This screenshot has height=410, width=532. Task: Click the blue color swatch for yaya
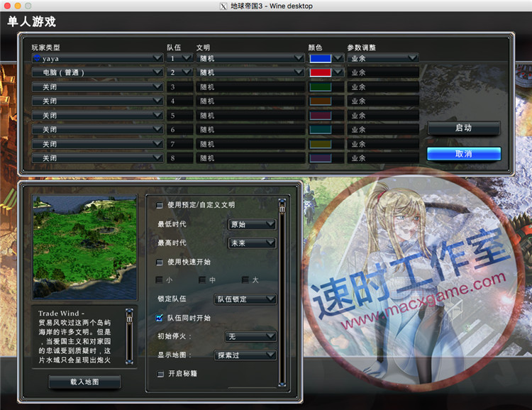(321, 58)
